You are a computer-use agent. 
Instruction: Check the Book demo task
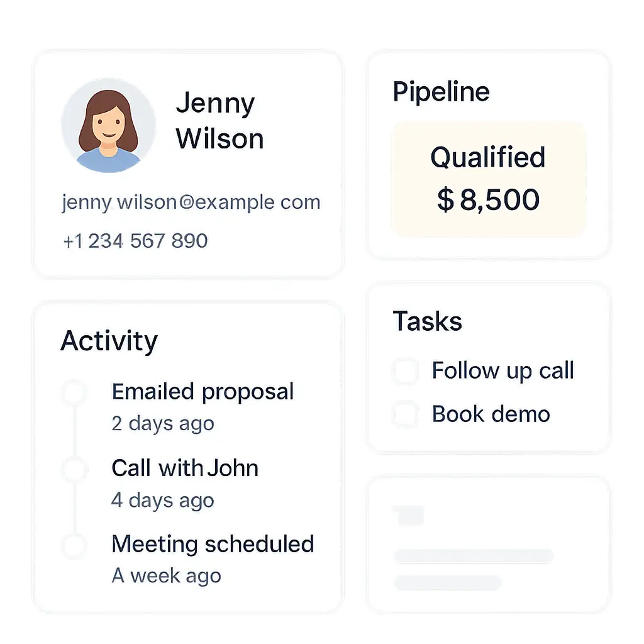(x=406, y=414)
